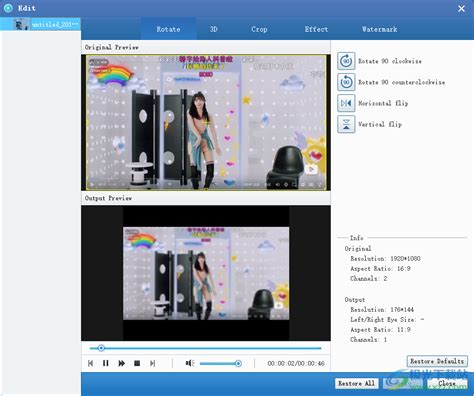Switch to the 3D tab
This screenshot has width=474, height=396.
(214, 29)
